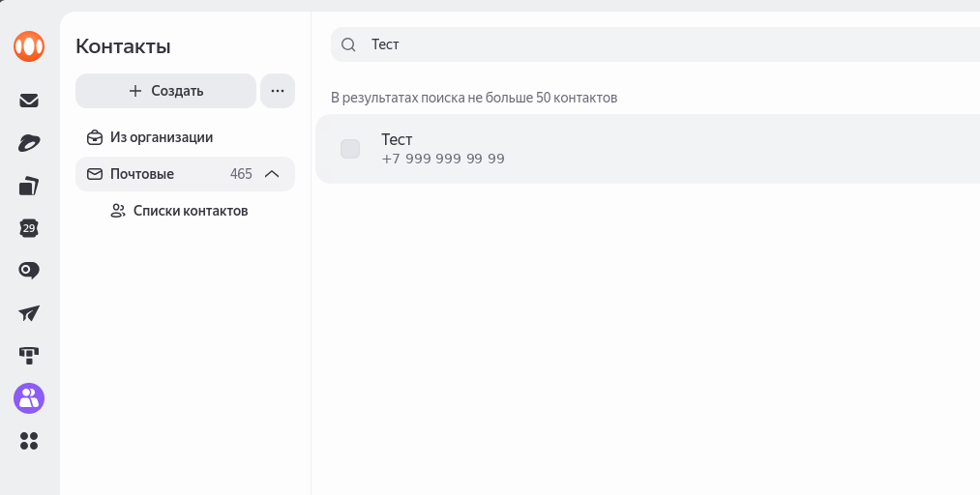
Task: Click the people icon beside Списки контактов
Action: (117, 211)
